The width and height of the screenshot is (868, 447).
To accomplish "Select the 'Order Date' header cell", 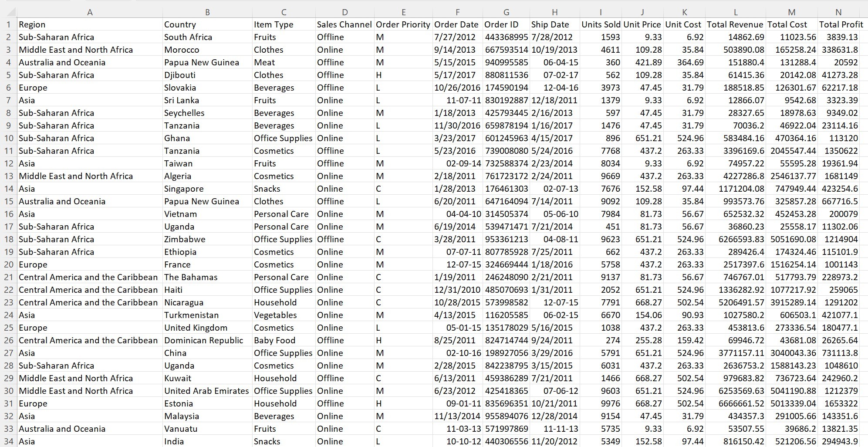I will 457,24.
